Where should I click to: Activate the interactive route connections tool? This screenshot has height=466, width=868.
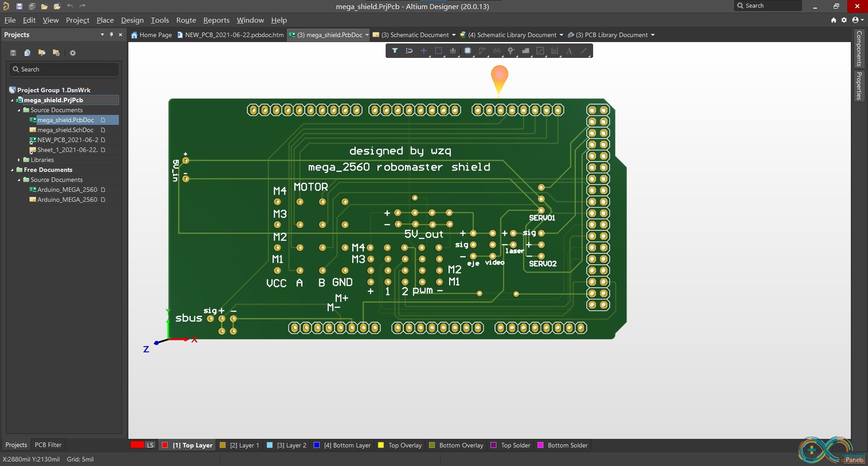[x=482, y=51]
